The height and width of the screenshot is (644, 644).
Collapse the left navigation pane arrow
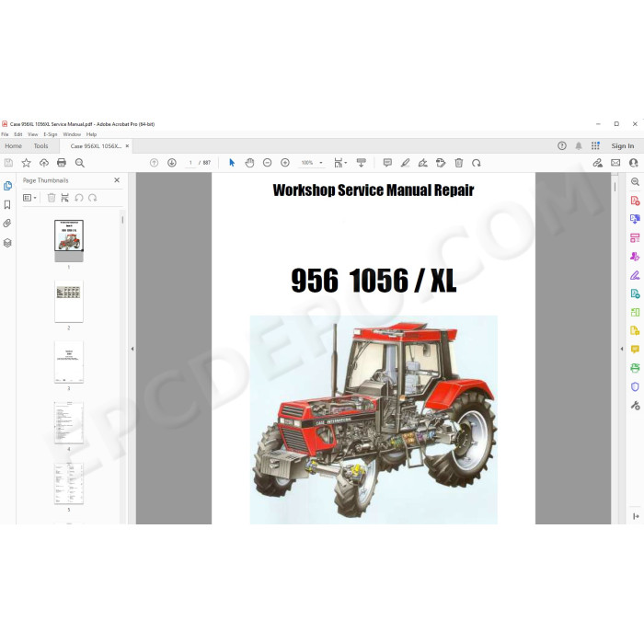(132, 349)
